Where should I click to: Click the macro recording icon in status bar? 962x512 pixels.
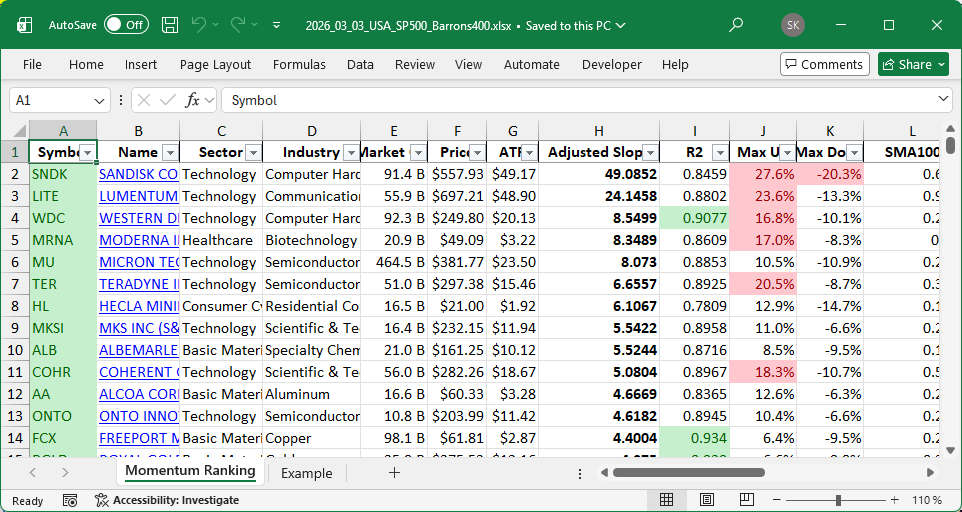pos(70,500)
